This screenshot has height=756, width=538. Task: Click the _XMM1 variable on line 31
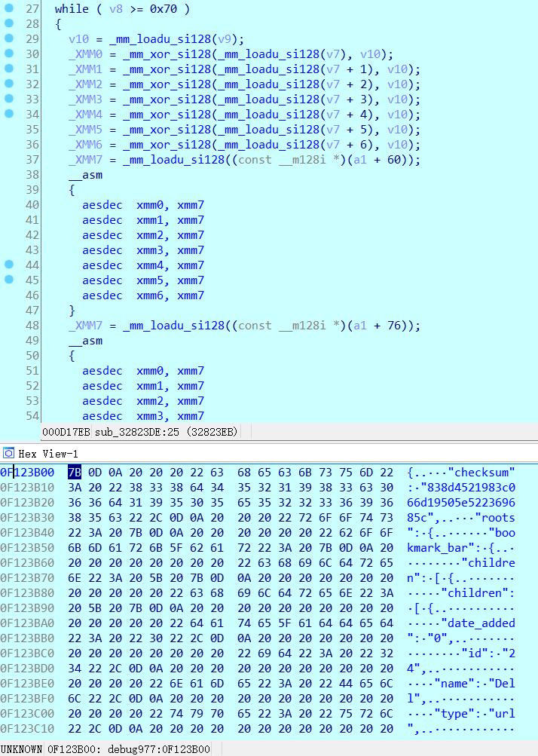pos(85,69)
